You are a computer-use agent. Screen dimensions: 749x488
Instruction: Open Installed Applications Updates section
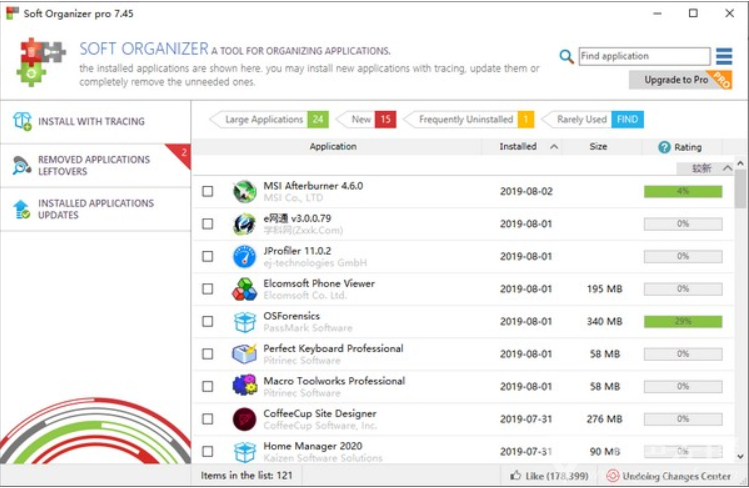(x=96, y=209)
